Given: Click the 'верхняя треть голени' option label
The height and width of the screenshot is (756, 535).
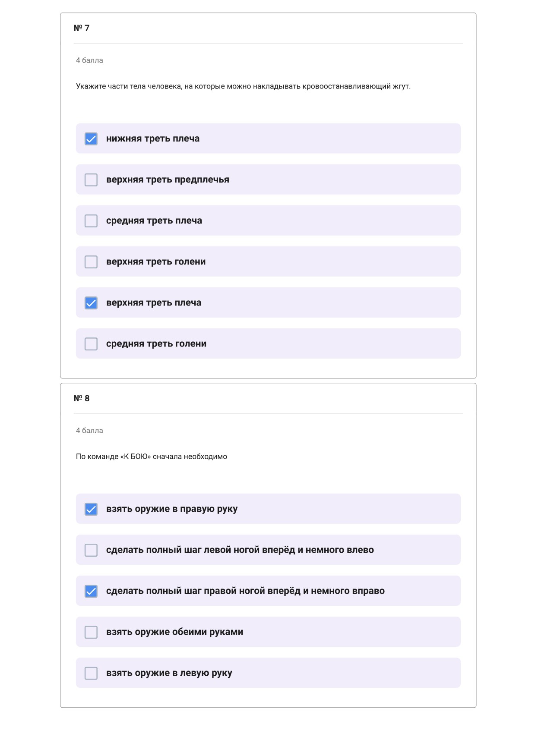Looking at the screenshot, I should point(156,261).
